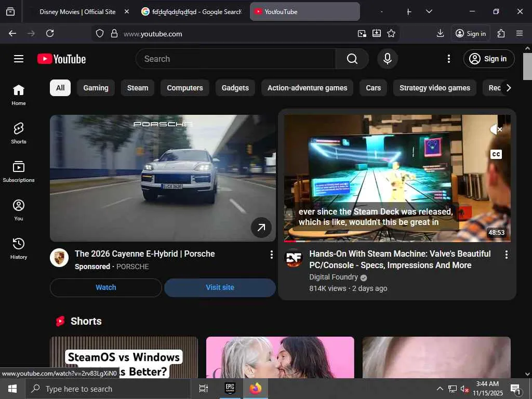Click YouTube Sign in button

pyautogui.click(x=489, y=59)
